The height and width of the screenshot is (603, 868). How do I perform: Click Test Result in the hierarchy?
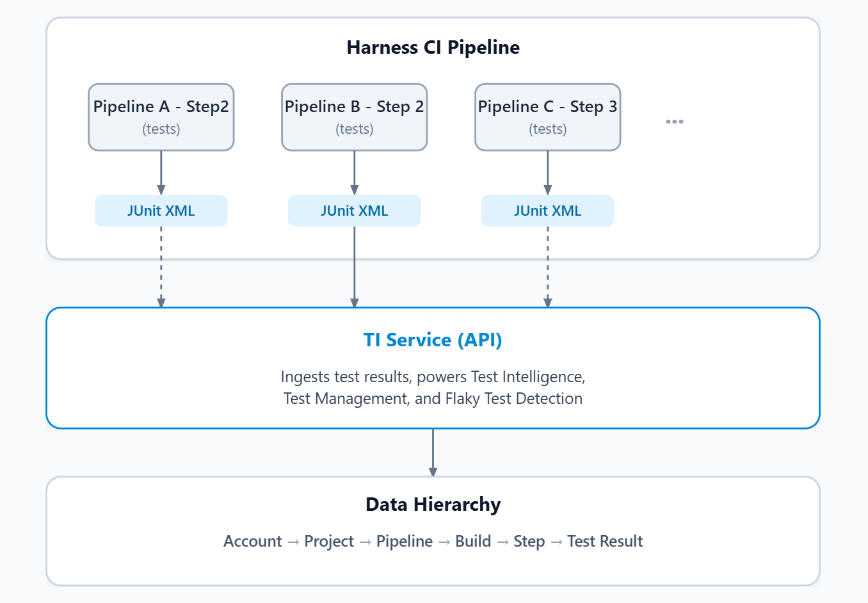(605, 542)
